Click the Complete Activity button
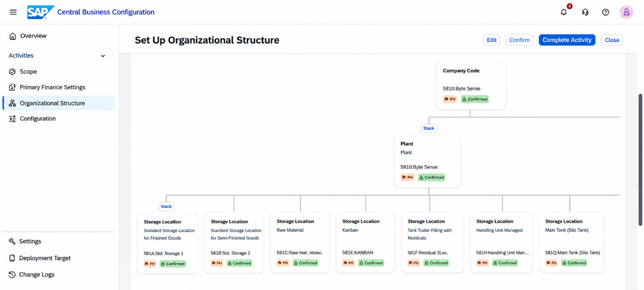 [x=567, y=40]
